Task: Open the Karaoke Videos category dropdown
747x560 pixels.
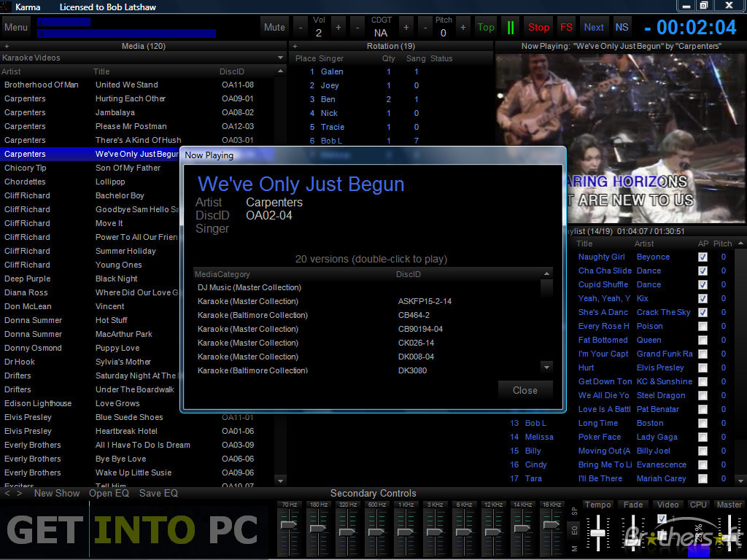Action: click(280, 58)
